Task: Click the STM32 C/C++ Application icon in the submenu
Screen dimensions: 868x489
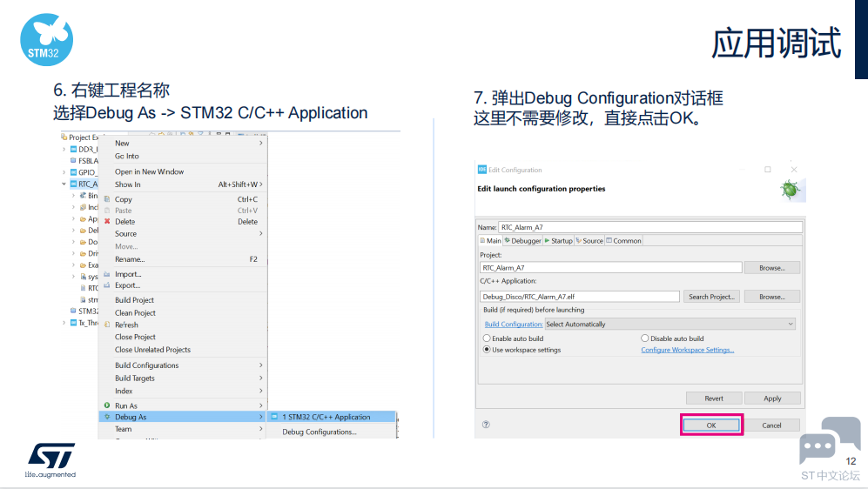Action: pyautogui.click(x=274, y=417)
